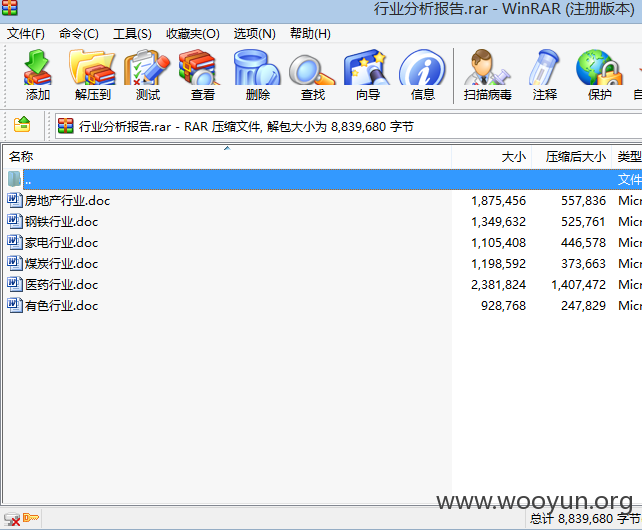
Task: Click the 删除 (Delete) trash icon
Action: [x=257, y=67]
